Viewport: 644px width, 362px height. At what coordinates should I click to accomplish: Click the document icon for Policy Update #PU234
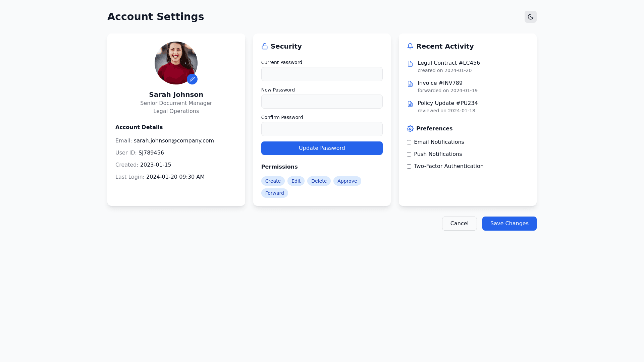click(x=410, y=104)
